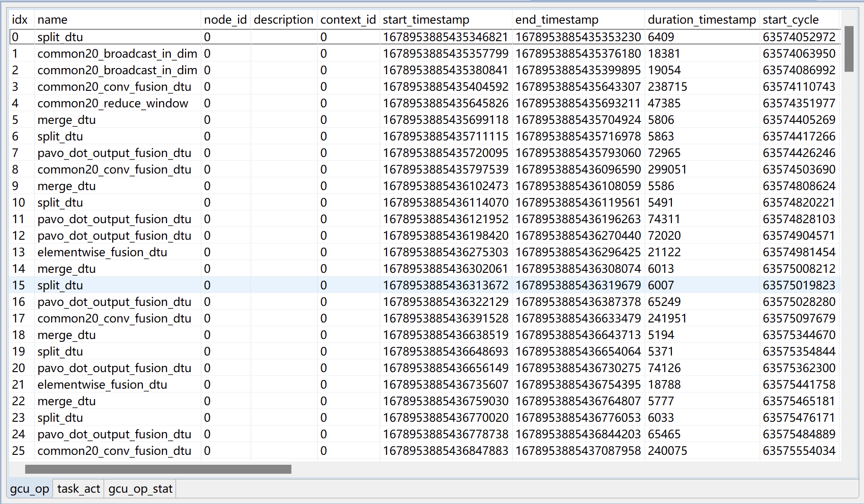Select merge_dtu in row 14

pyautogui.click(x=66, y=269)
